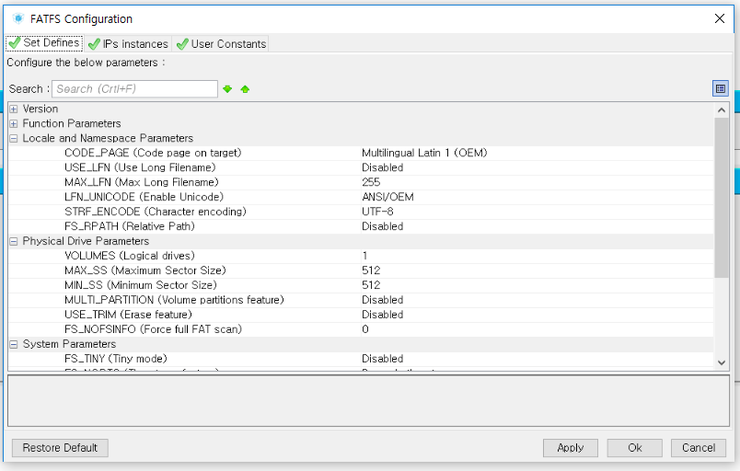The width and height of the screenshot is (740, 471).
Task: Select the FS_NOFSINFO (Force full FAT scan) row
Action: coord(361,329)
